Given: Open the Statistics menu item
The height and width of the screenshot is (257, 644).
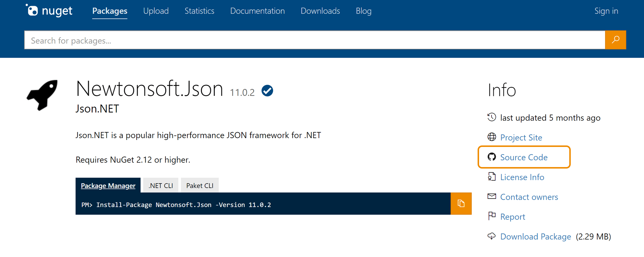Looking at the screenshot, I should tap(199, 11).
